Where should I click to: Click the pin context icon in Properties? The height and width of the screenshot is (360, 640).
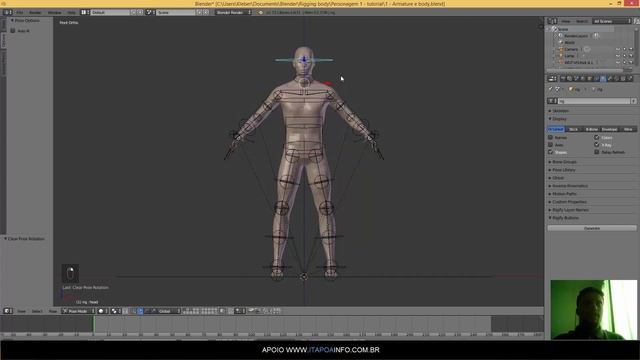[x=551, y=89]
